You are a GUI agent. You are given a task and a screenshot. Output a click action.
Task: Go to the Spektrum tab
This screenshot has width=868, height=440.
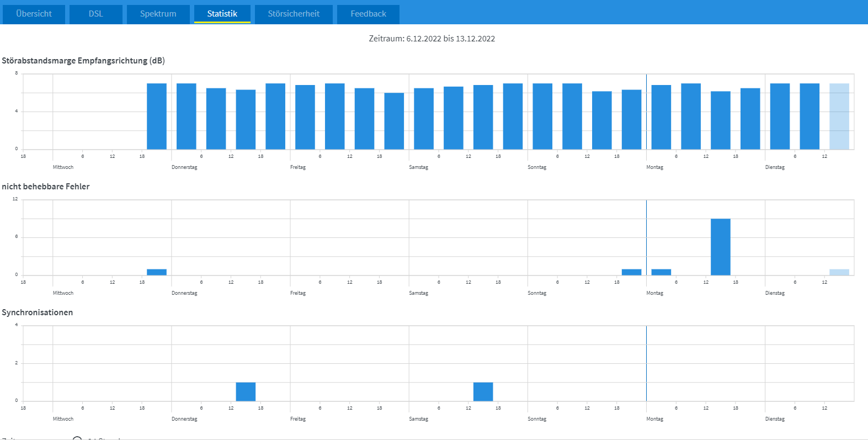158,14
